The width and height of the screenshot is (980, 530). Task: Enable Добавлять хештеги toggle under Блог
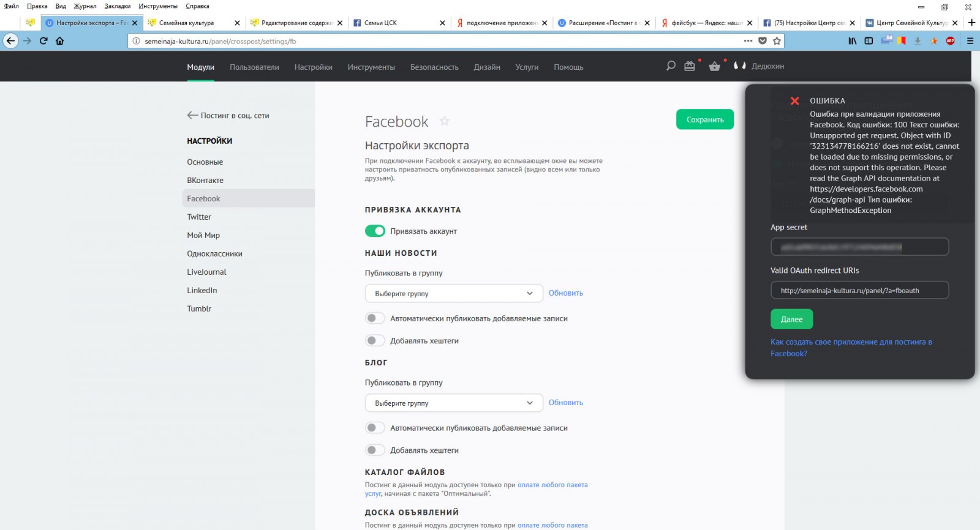(375, 450)
